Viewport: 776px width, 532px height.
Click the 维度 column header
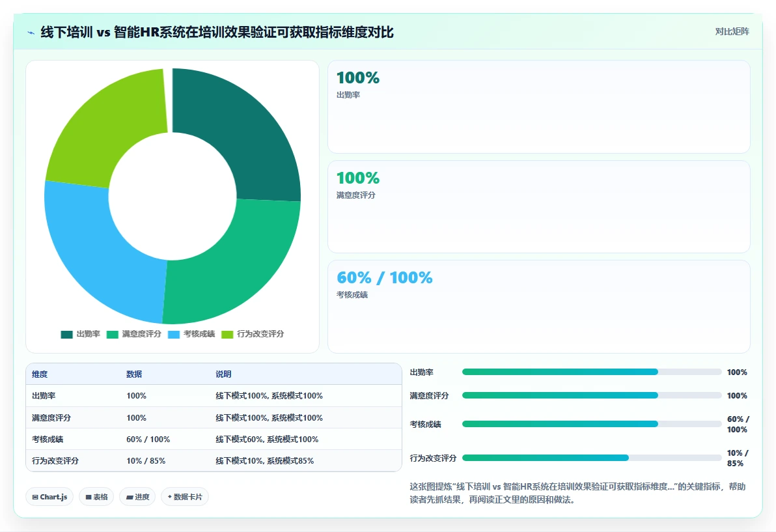40,374
